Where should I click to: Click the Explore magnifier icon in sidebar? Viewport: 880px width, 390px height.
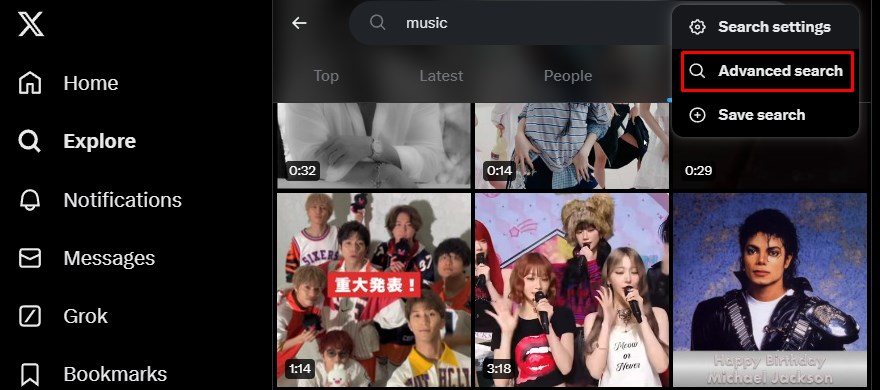coord(30,141)
